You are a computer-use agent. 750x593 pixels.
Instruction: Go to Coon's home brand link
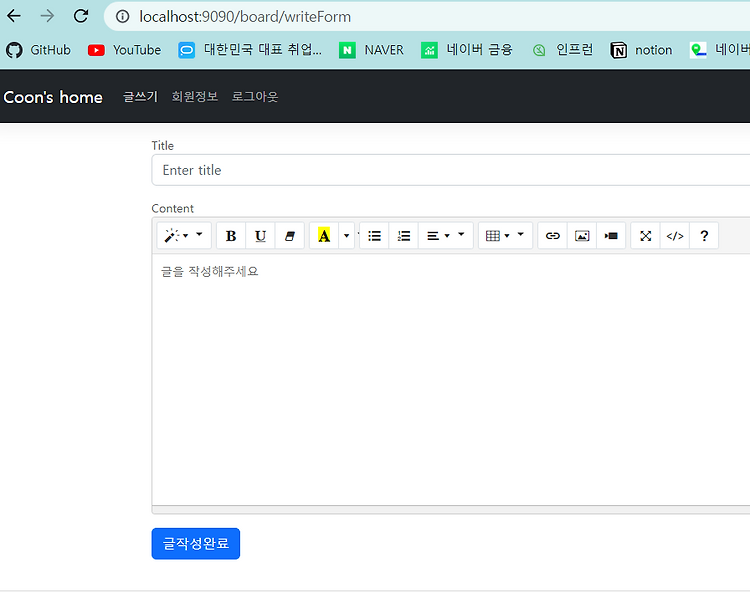click(53, 97)
